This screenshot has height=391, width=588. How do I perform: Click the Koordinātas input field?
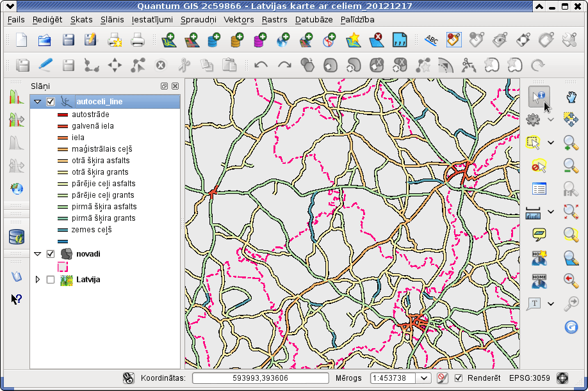coord(260,378)
